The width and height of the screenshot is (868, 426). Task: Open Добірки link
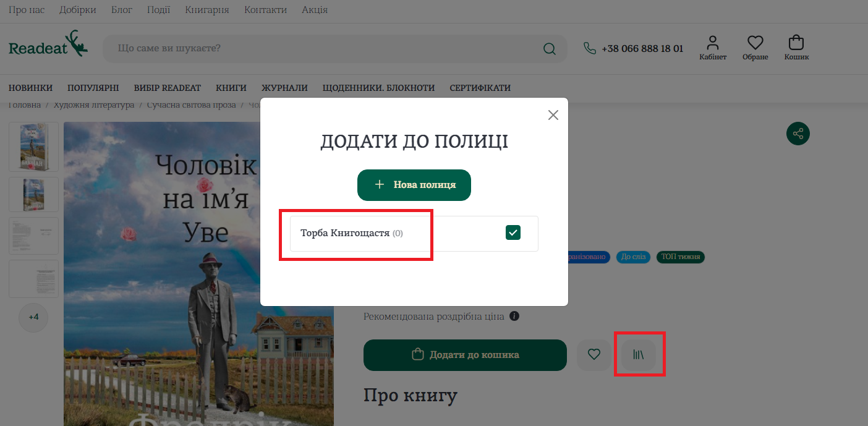tap(78, 10)
